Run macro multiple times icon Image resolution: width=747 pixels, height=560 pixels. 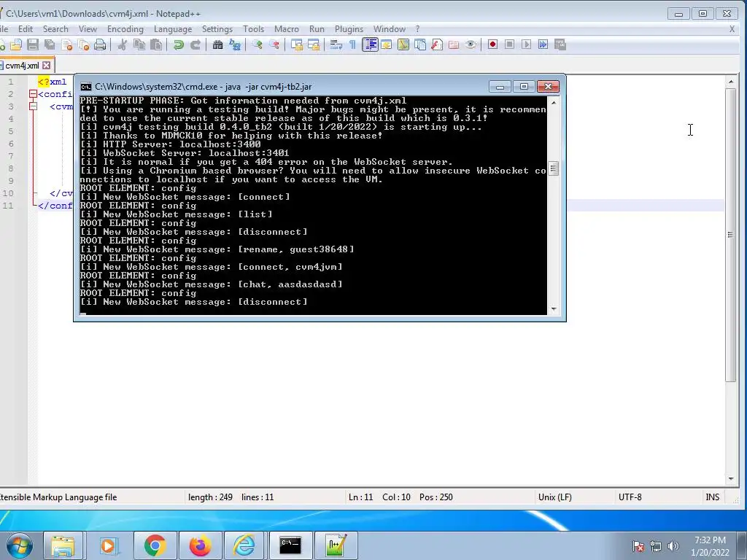(543, 44)
